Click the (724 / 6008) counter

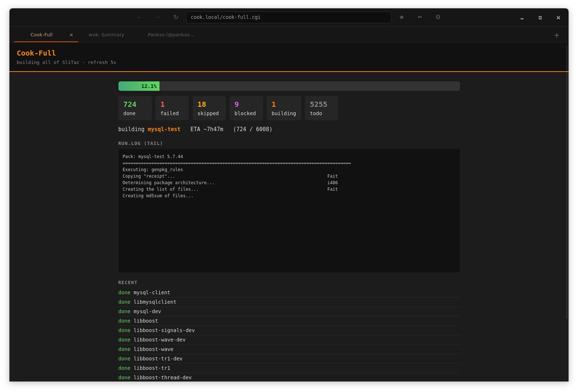[x=253, y=129]
